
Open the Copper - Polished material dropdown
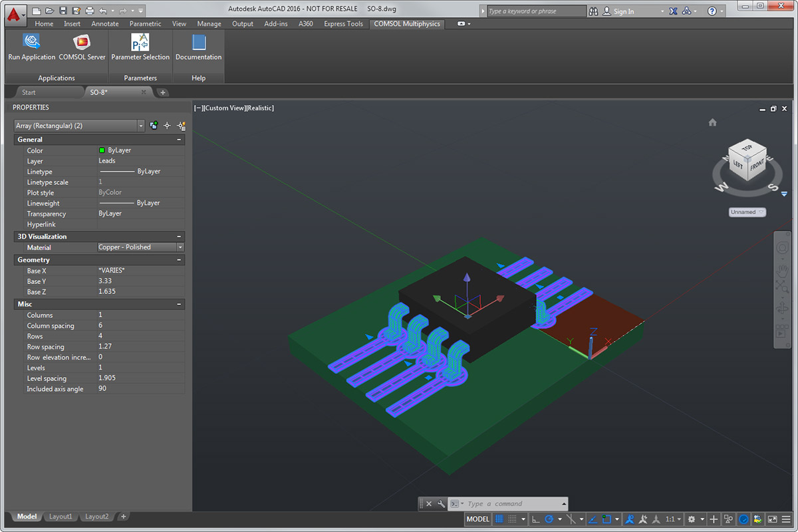(x=180, y=247)
